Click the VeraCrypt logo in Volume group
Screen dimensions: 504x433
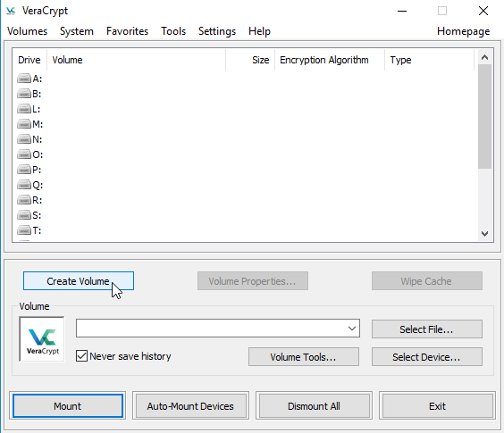[42, 339]
